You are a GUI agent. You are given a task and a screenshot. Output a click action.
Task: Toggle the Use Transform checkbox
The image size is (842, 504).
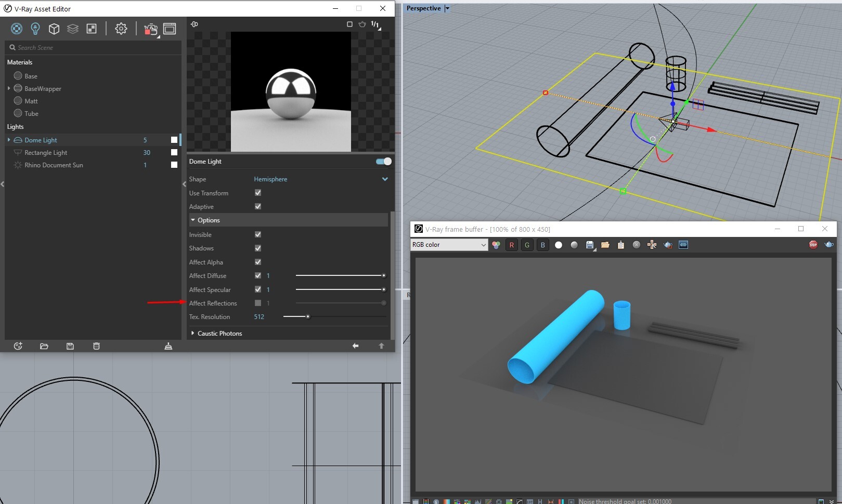258,193
